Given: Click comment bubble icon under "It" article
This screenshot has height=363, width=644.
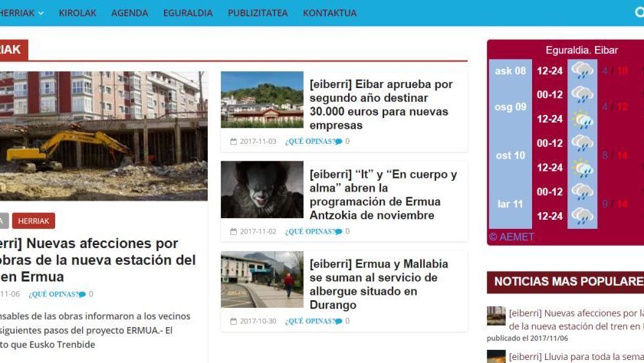Looking at the screenshot, I should tap(339, 232).
